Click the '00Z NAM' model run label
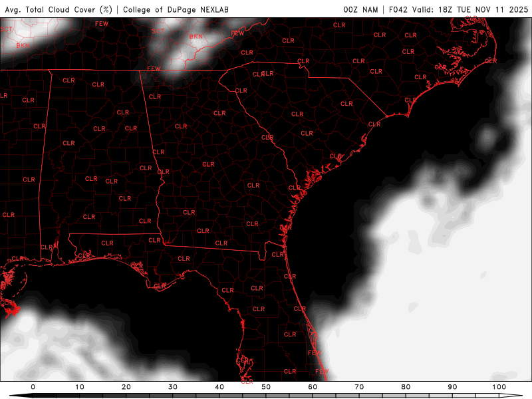The height and width of the screenshot is (399, 532). pyautogui.click(x=360, y=10)
